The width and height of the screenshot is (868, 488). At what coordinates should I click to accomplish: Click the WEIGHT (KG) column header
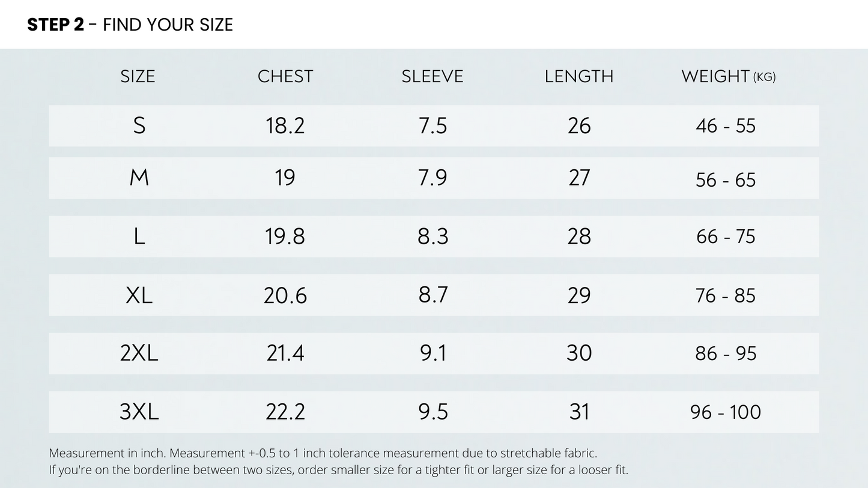[728, 77]
